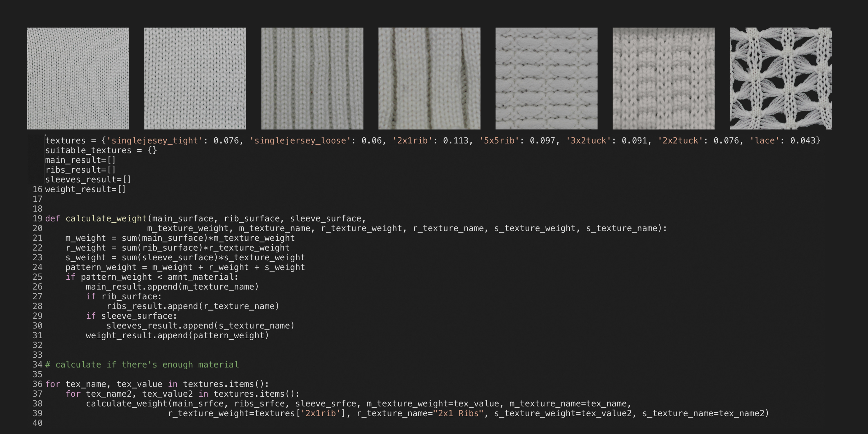Click the tight single jersey fabric thumbnail
The image size is (868, 434).
pos(78,78)
